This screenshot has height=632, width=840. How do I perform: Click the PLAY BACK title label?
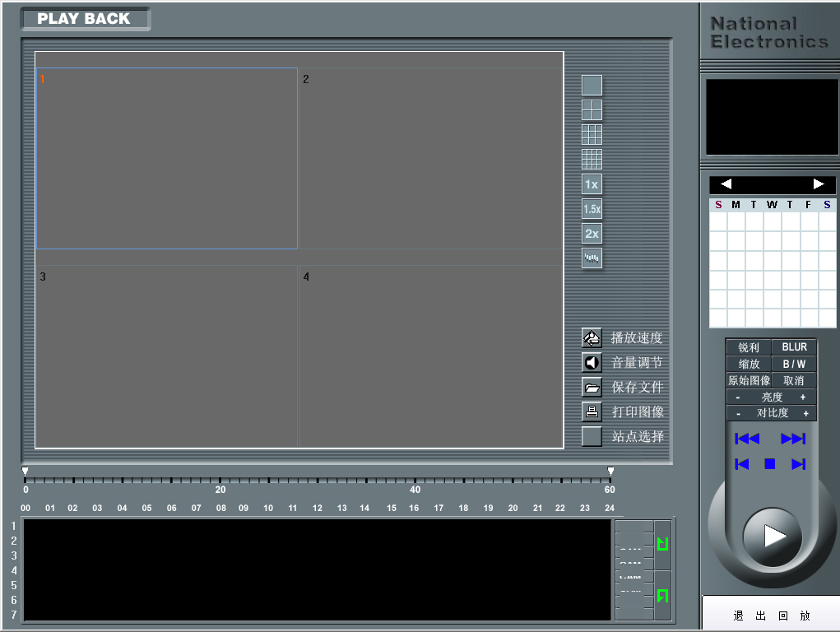(x=84, y=19)
